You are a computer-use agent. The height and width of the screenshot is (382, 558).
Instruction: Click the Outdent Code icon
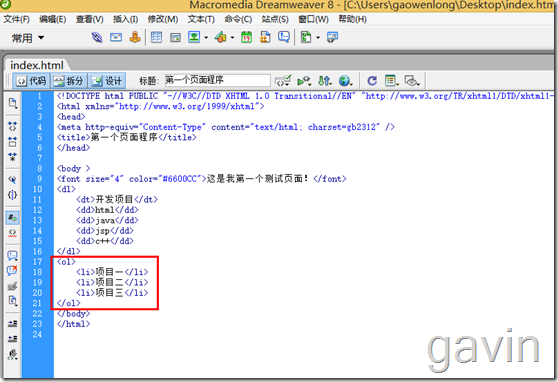coord(12,339)
